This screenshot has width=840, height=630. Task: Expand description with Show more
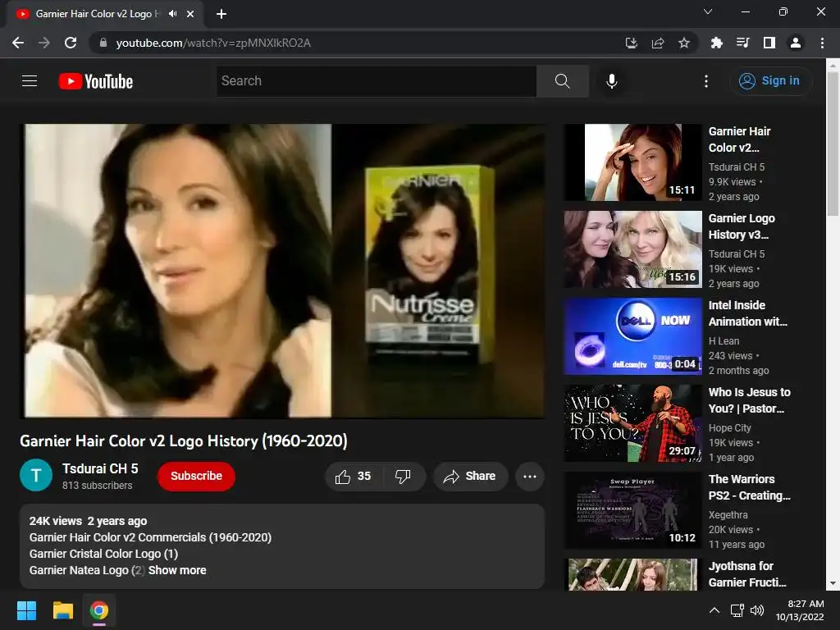coord(177,570)
